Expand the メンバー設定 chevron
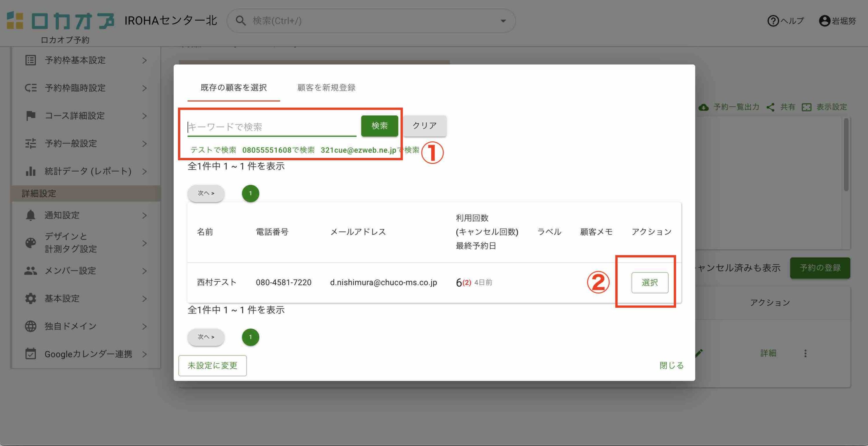The height and width of the screenshot is (446, 868). 144,271
